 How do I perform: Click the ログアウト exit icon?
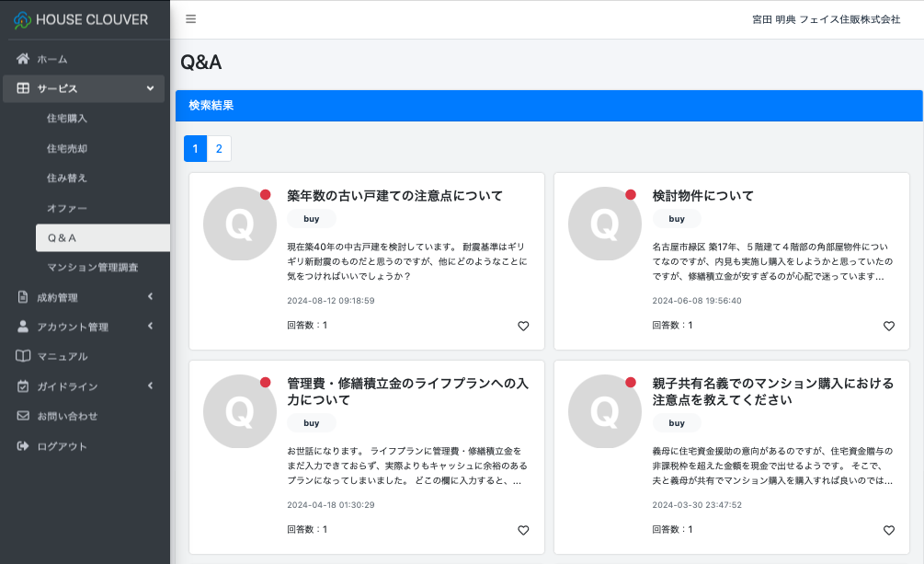tap(23, 445)
